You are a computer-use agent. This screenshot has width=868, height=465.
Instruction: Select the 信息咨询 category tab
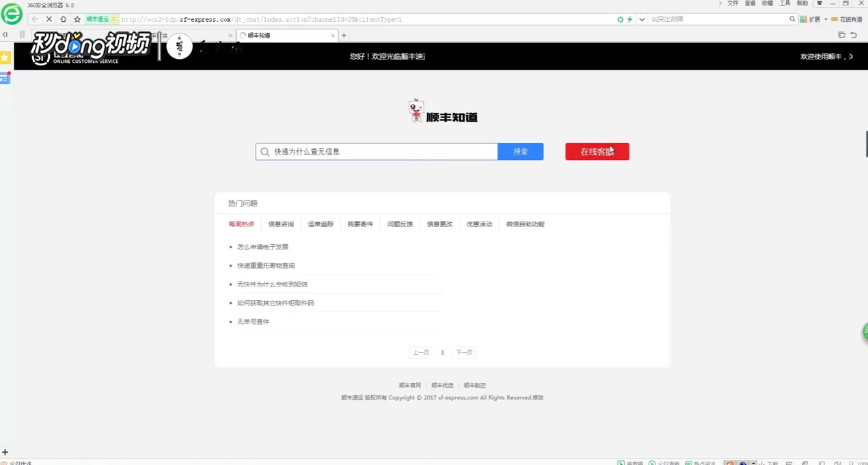click(281, 224)
